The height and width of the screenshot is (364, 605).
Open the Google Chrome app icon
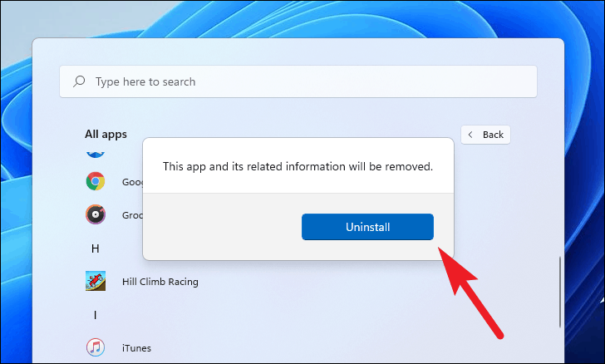coord(96,181)
